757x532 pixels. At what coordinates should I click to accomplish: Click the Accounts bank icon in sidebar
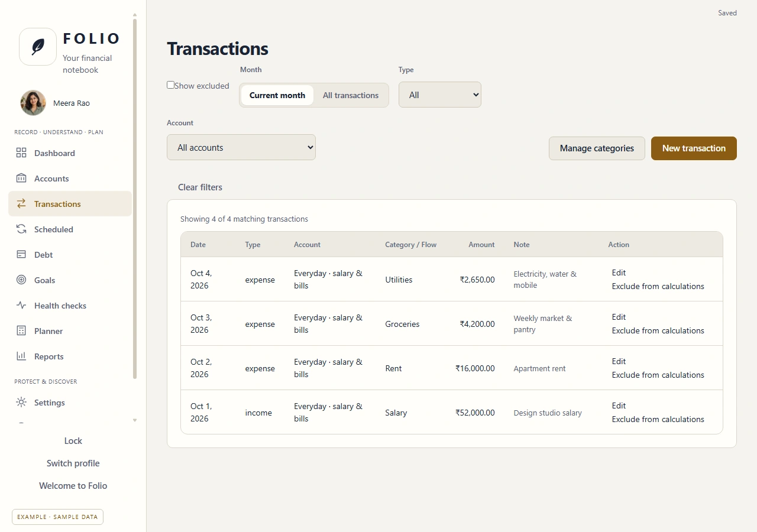tap(21, 179)
